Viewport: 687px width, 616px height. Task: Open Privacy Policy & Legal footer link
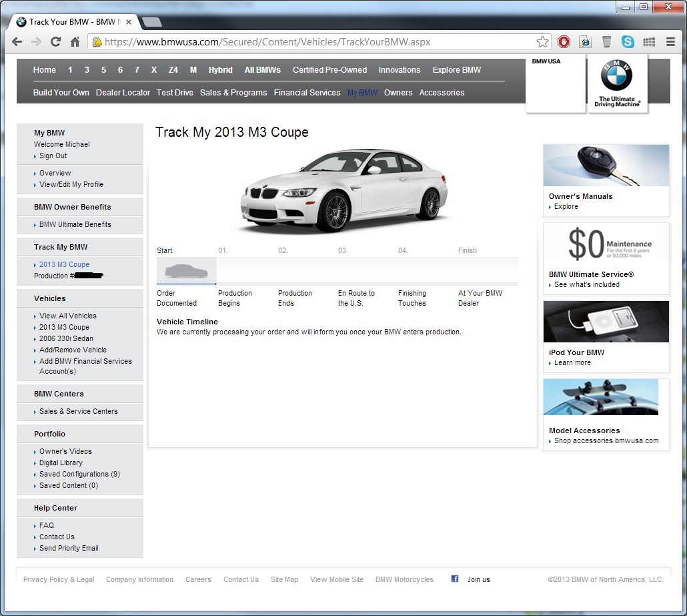click(x=59, y=579)
